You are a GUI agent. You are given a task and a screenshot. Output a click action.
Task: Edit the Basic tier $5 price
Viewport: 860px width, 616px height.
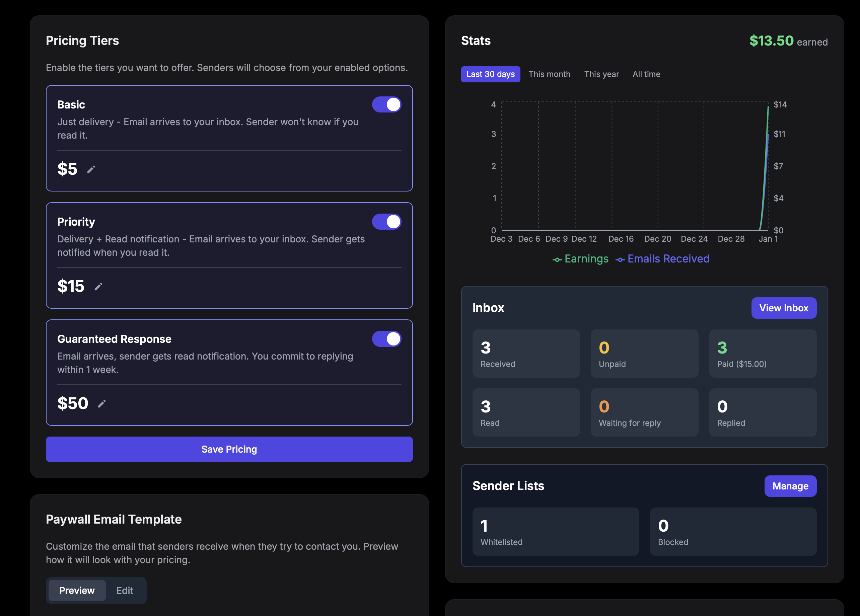(x=91, y=169)
